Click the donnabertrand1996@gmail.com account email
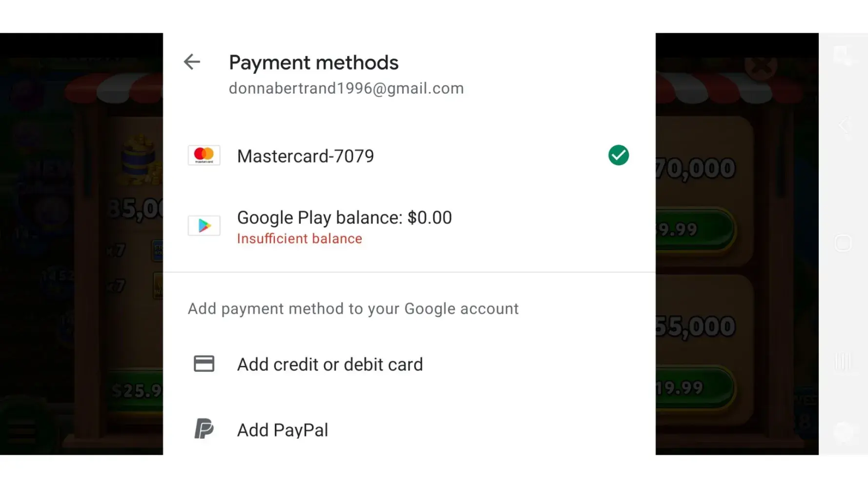This screenshot has width=868, height=488. (x=346, y=88)
